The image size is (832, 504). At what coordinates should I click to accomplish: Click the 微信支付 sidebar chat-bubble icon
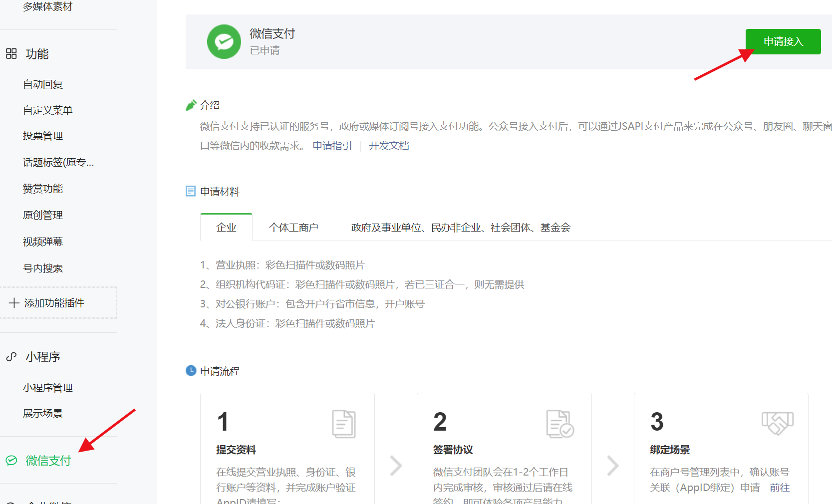coord(11,461)
